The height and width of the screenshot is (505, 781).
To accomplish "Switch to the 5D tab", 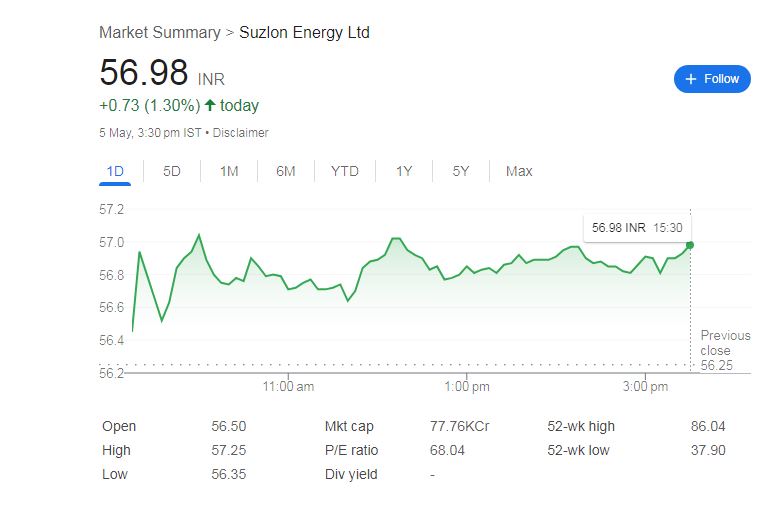I will (172, 172).
